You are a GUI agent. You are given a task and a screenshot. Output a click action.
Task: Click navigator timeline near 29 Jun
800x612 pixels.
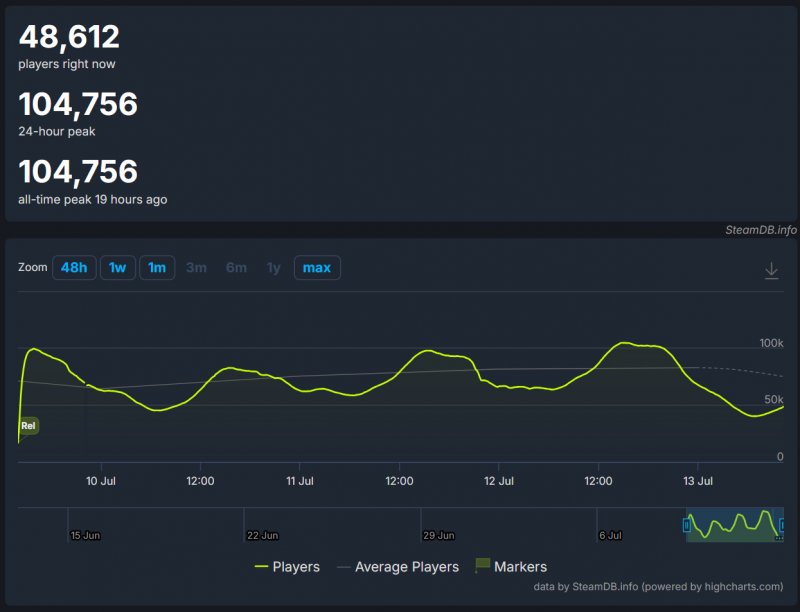(x=439, y=536)
